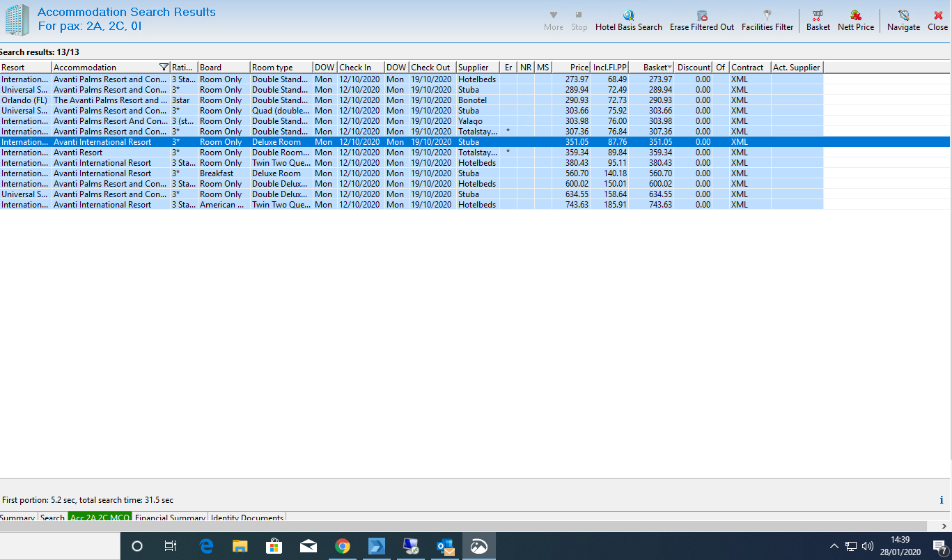Switch to the Search tab
Viewport: 952px width, 560px height.
point(52,518)
